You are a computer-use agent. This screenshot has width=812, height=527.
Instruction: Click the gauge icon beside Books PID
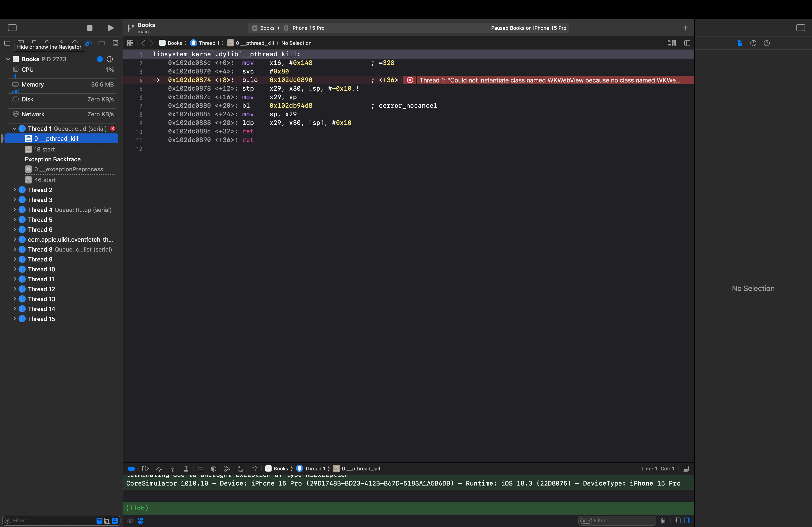pos(100,59)
